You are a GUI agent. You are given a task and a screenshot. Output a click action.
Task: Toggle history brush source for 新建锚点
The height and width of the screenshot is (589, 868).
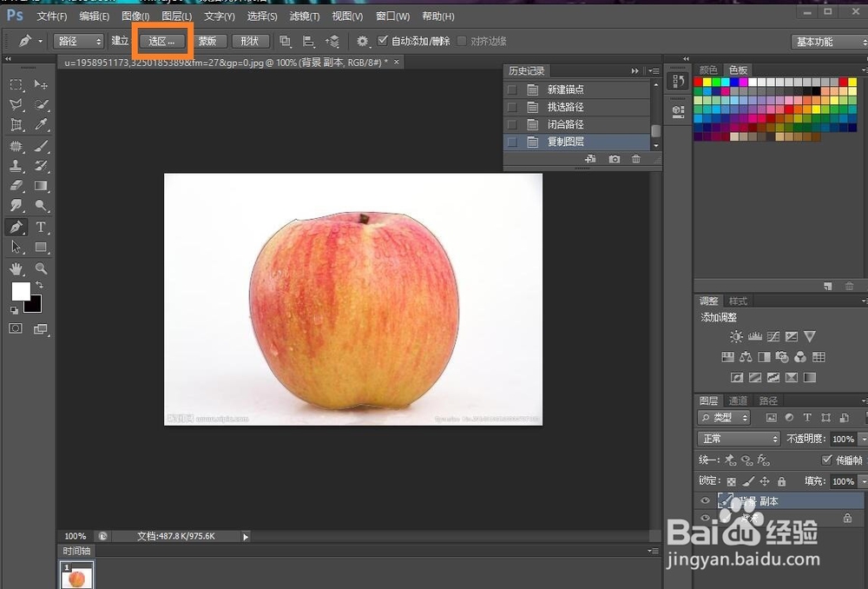(513, 89)
